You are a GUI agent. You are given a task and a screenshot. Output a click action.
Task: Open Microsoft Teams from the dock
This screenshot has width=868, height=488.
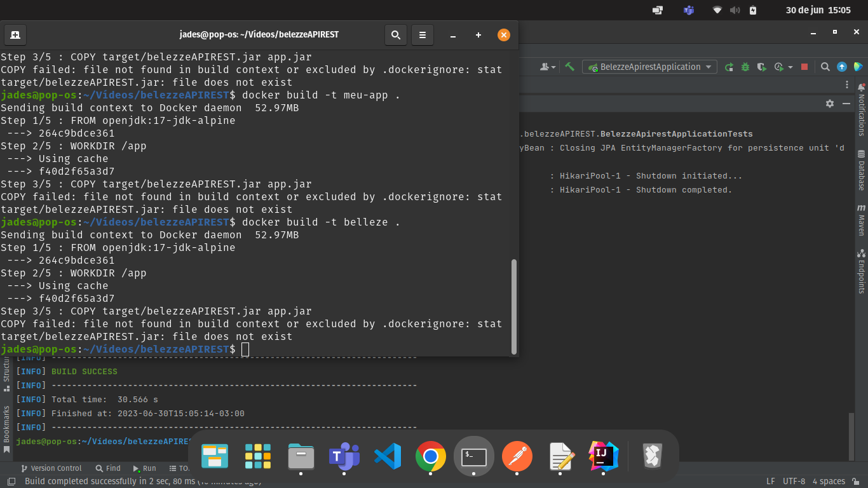[344, 456]
